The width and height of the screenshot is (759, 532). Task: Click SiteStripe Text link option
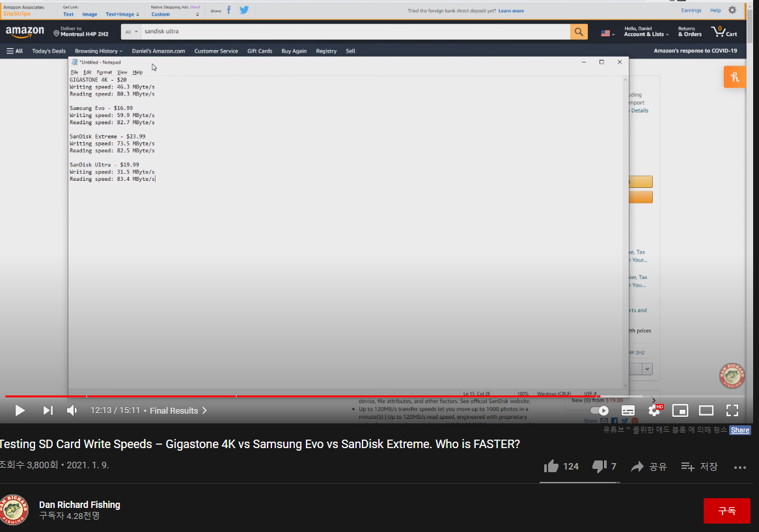tap(68, 14)
